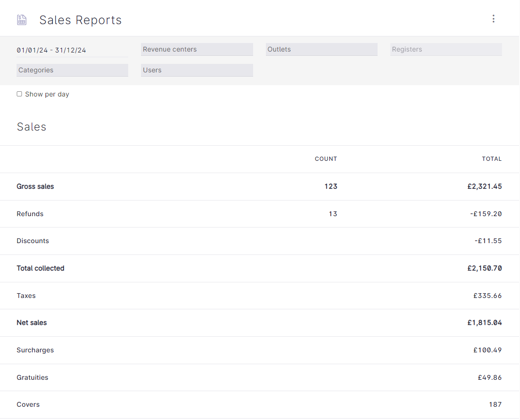Open the Users filter
Image resolution: width=520 pixels, height=420 pixels.
(197, 70)
